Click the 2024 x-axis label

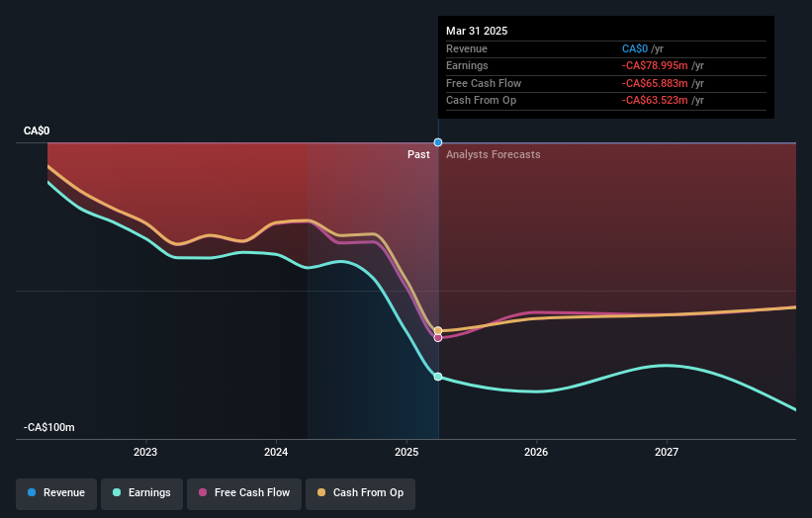tap(276, 453)
